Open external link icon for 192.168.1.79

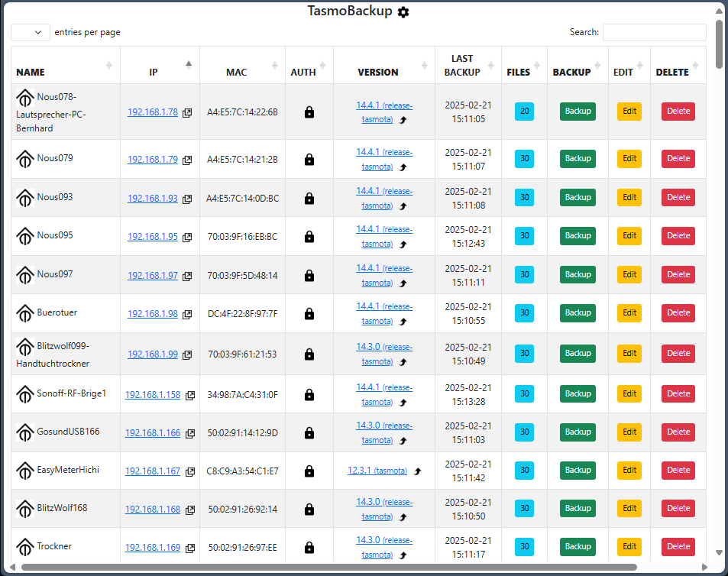(187, 160)
